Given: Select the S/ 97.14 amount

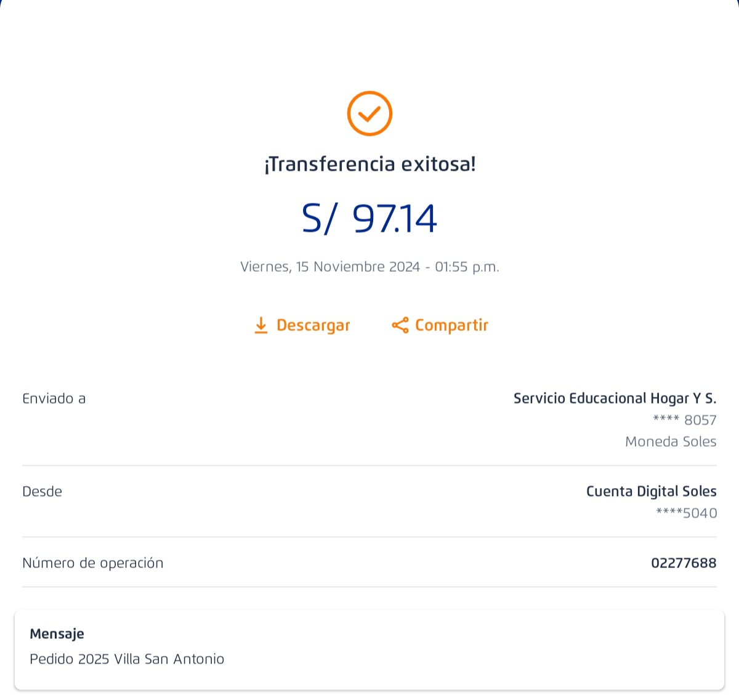Looking at the screenshot, I should tap(369, 219).
